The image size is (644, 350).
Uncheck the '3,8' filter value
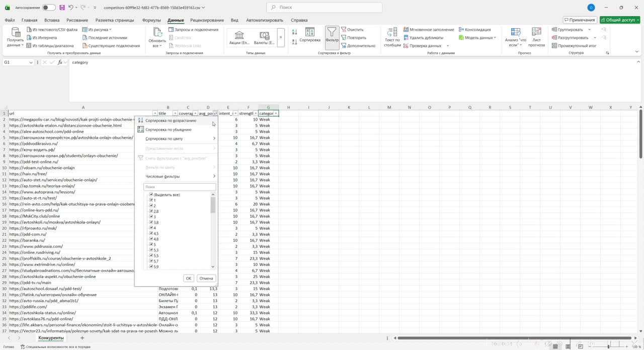(151, 222)
